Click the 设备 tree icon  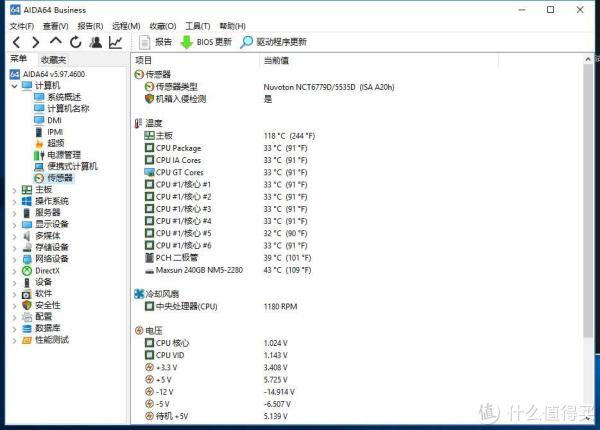27,282
